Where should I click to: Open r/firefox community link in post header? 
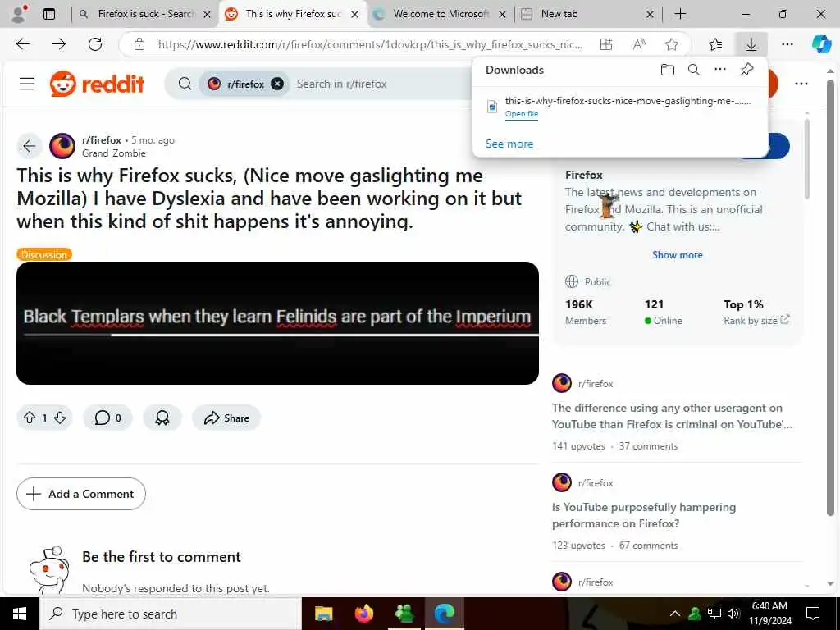coord(101,139)
